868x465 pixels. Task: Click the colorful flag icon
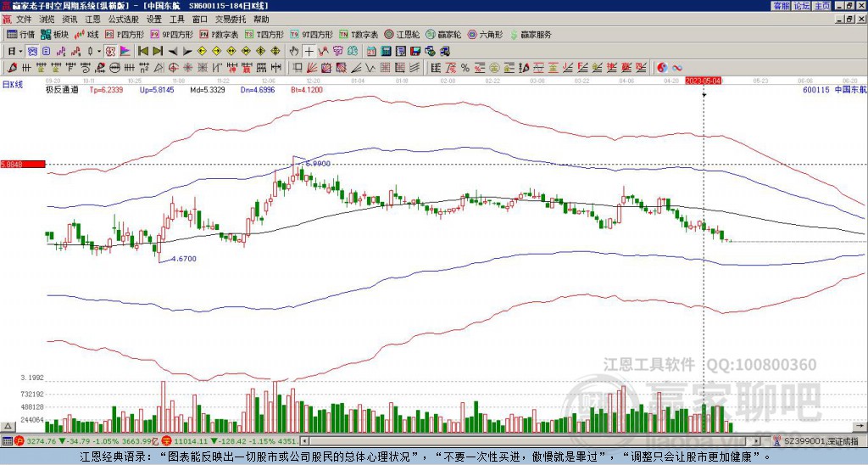pyautogui.click(x=125, y=52)
